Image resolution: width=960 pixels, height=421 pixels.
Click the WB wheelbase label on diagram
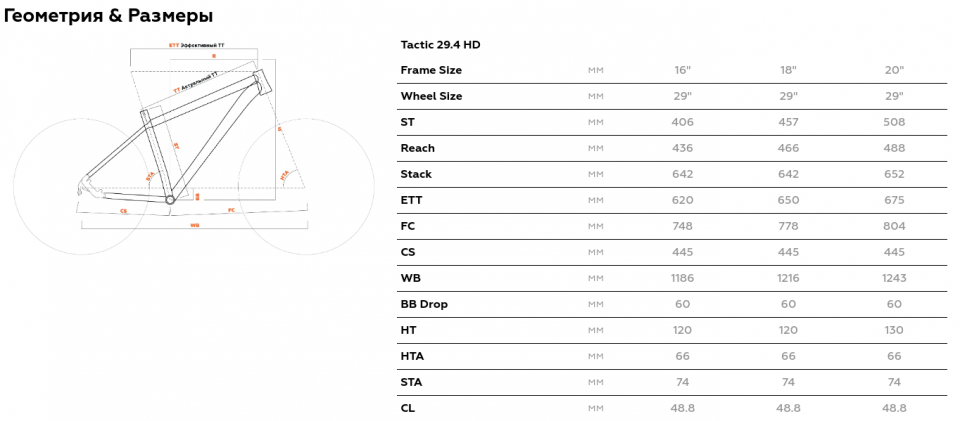point(195,226)
